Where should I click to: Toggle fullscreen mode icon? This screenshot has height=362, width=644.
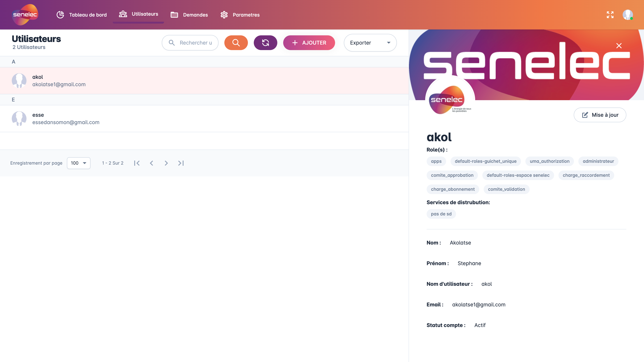click(610, 15)
